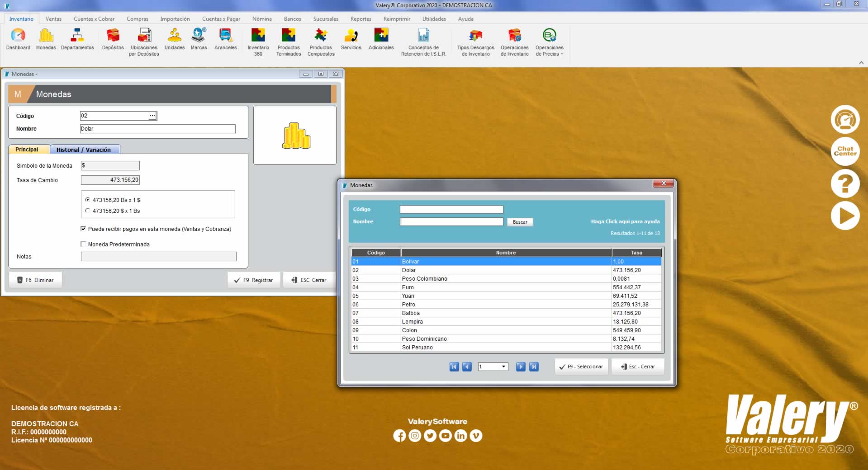Open the Adicionales module
868x470 pixels.
pos(381,39)
